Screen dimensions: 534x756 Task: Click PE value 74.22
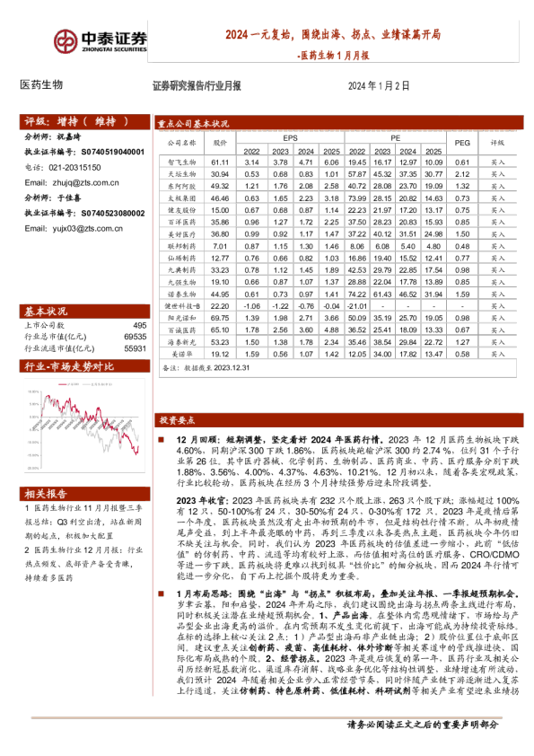coord(357,294)
